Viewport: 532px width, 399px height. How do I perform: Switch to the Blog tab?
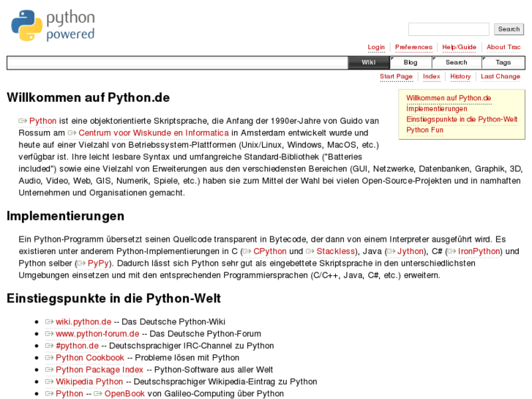pos(411,62)
